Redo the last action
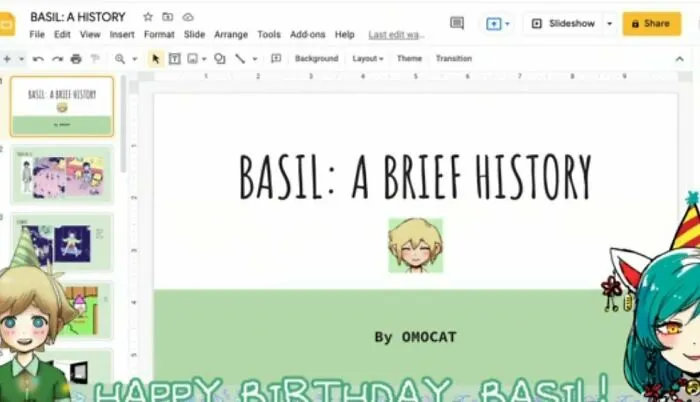700x402 pixels. pos(57,59)
